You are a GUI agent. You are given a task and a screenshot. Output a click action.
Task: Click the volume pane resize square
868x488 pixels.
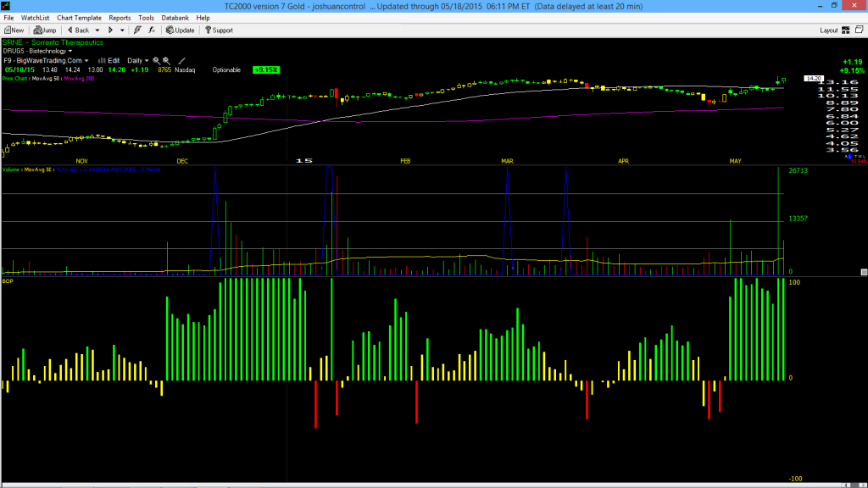[864, 272]
